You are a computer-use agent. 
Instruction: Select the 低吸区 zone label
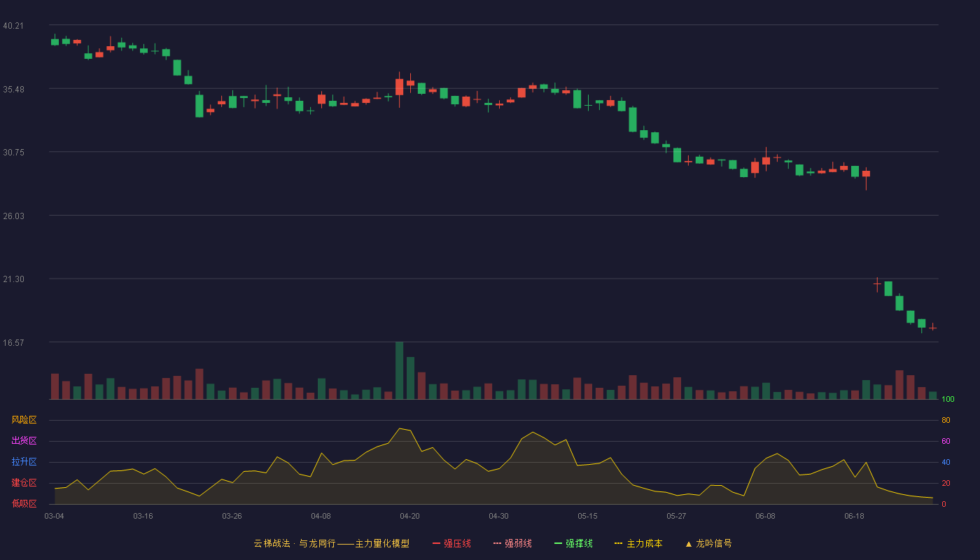click(24, 504)
